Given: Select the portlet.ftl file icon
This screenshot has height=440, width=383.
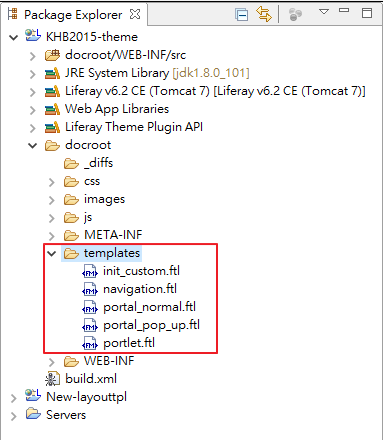Looking at the screenshot, I should pyautogui.click(x=90, y=344).
